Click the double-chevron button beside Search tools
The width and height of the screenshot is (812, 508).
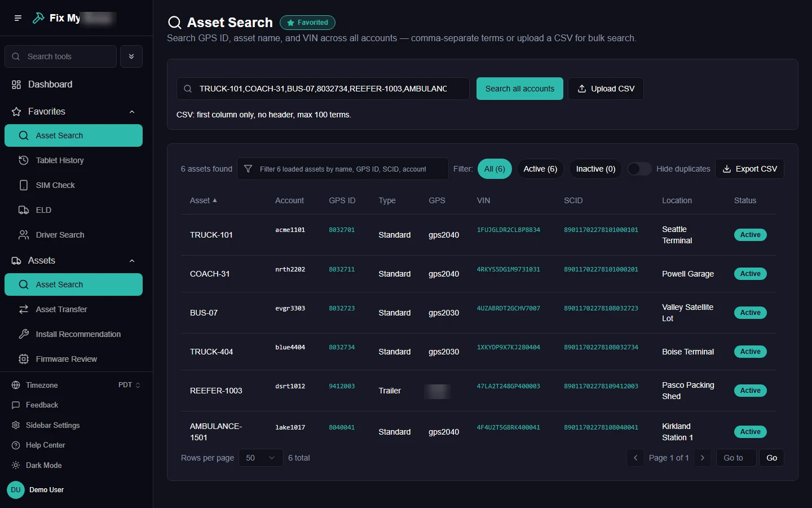(131, 56)
